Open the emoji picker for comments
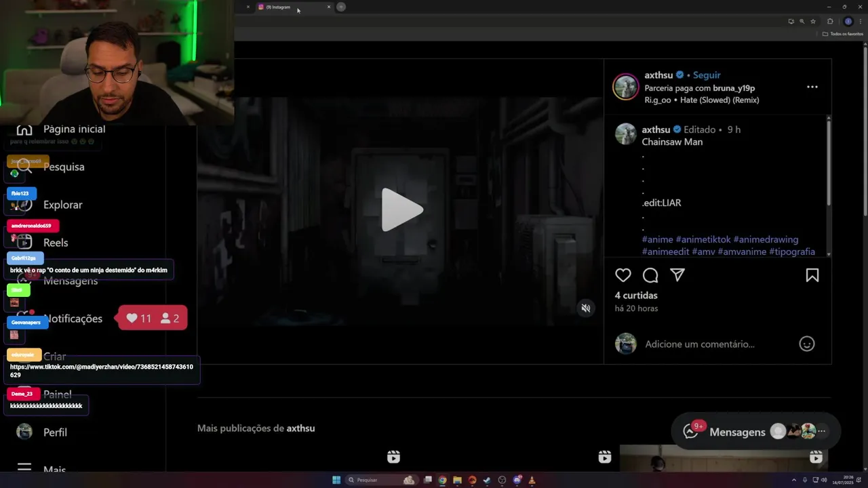 807,344
